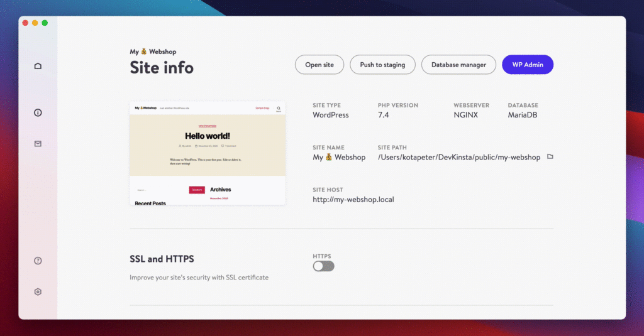Click the NGINX webserver value
Image resolution: width=644 pixels, height=336 pixels.
(466, 115)
